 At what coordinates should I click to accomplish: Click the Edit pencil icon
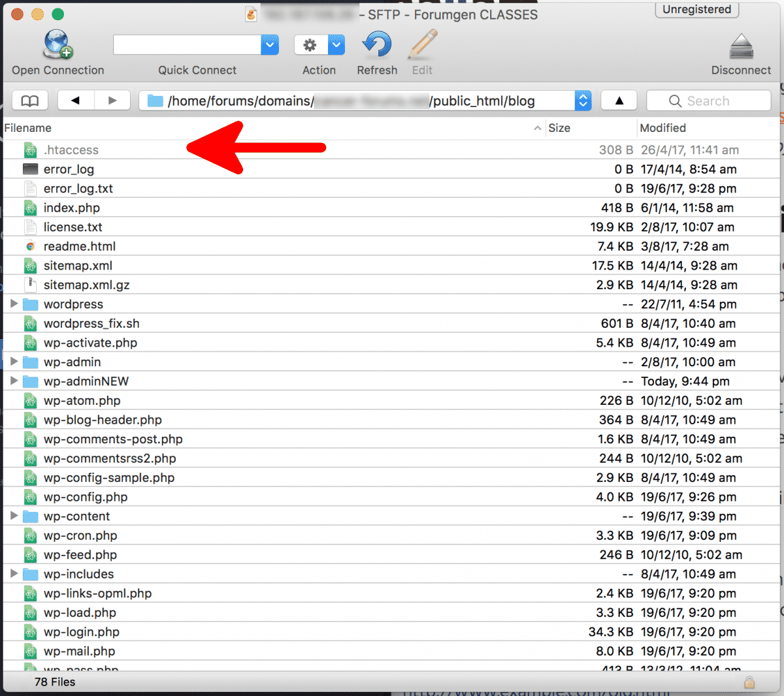pyautogui.click(x=422, y=44)
